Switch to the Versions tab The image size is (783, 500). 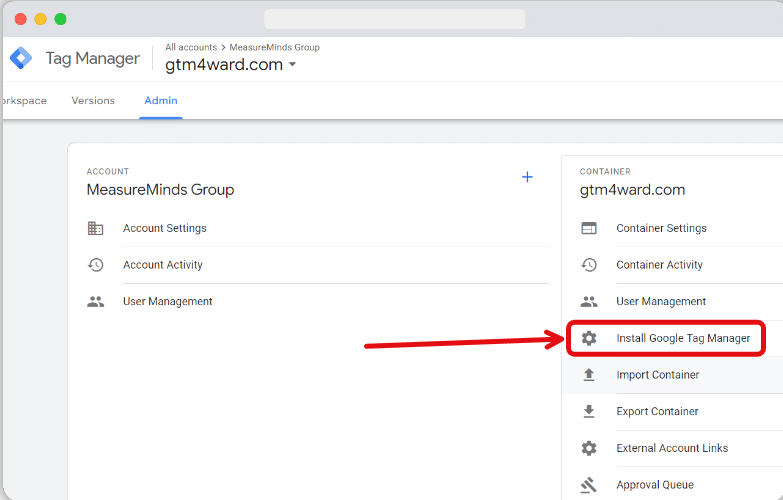click(x=93, y=100)
